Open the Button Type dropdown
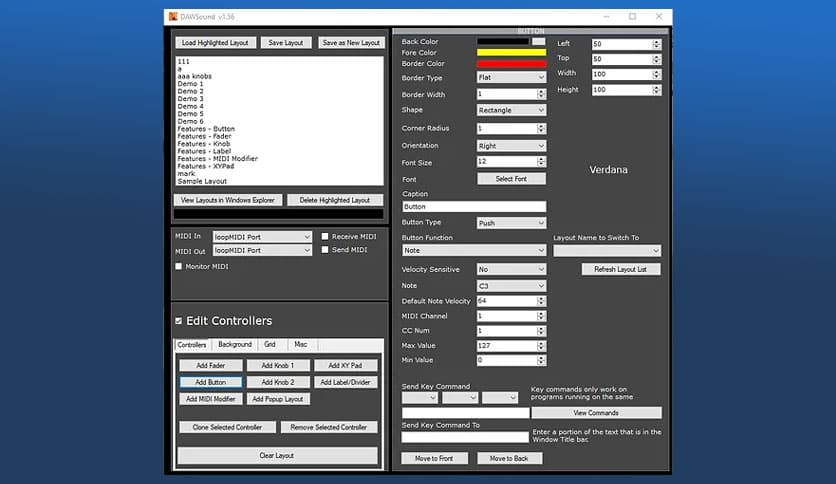Image resolution: width=836 pixels, height=484 pixels. point(511,223)
